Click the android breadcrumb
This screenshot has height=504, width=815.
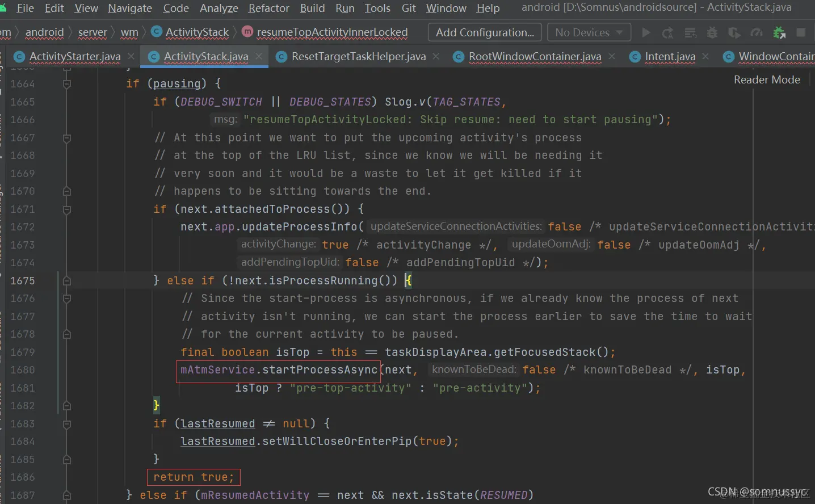pyautogui.click(x=44, y=32)
